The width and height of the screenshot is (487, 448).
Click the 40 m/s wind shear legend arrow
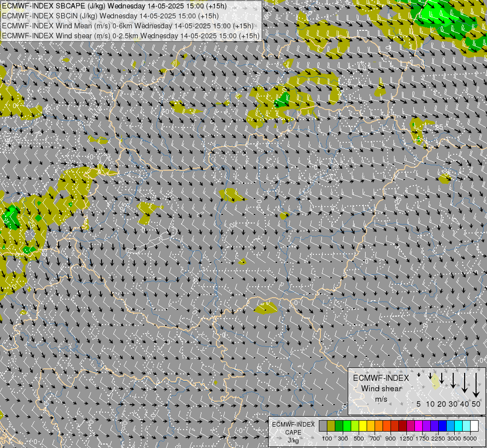[x=465, y=383]
